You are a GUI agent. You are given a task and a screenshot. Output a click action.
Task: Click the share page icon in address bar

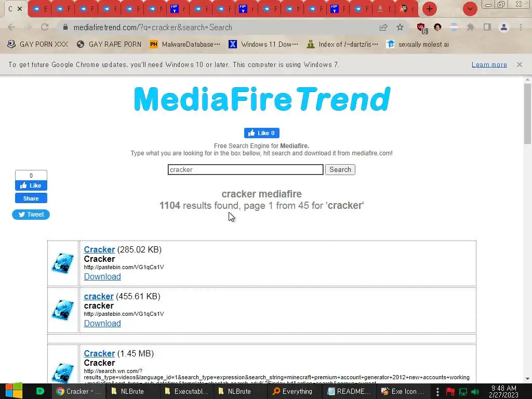[x=383, y=27]
